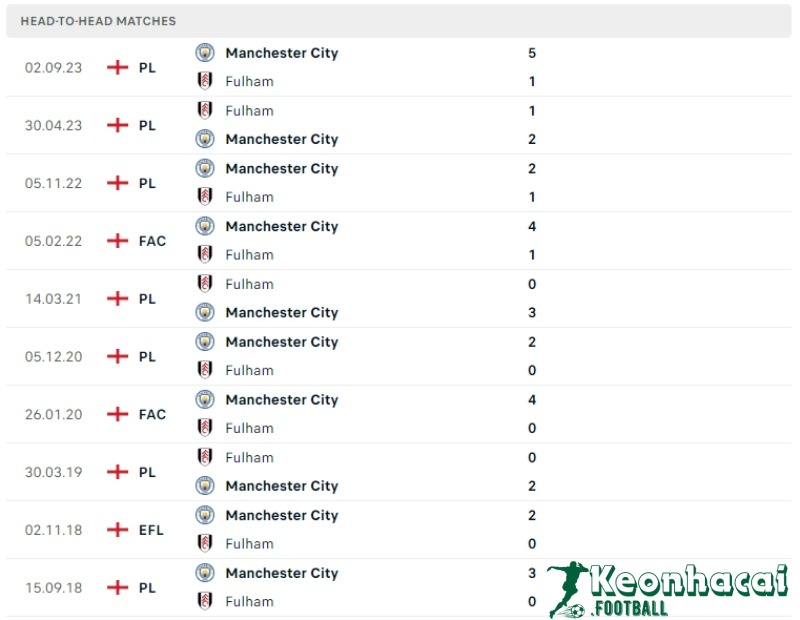Open the Manchester City team page from the top match
This screenshot has height=620, width=800.
click(x=282, y=53)
